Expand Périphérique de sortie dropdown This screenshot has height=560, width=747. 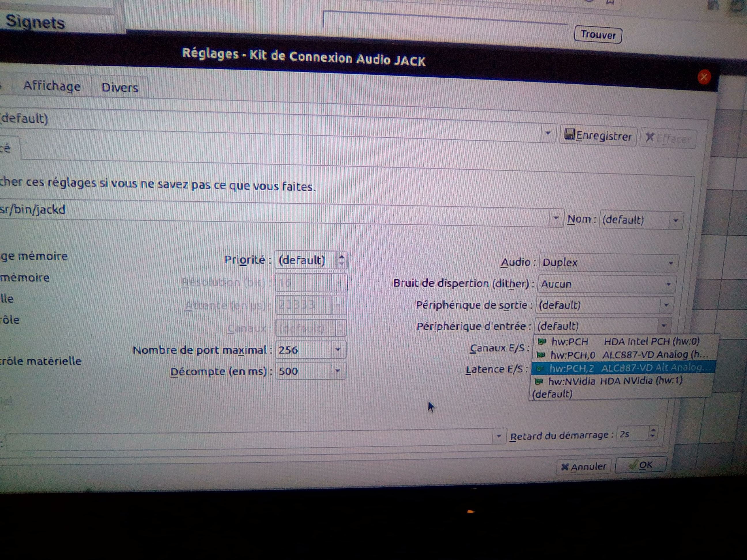666,305
